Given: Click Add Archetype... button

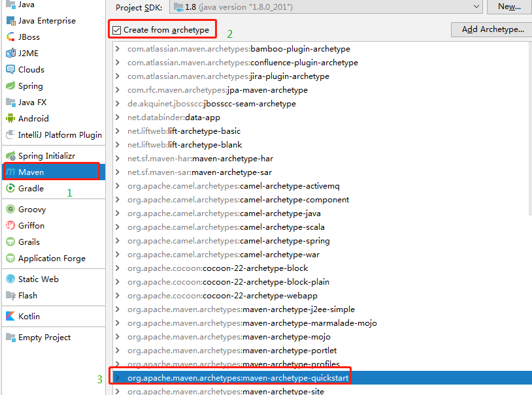Looking at the screenshot, I should click(492, 29).
